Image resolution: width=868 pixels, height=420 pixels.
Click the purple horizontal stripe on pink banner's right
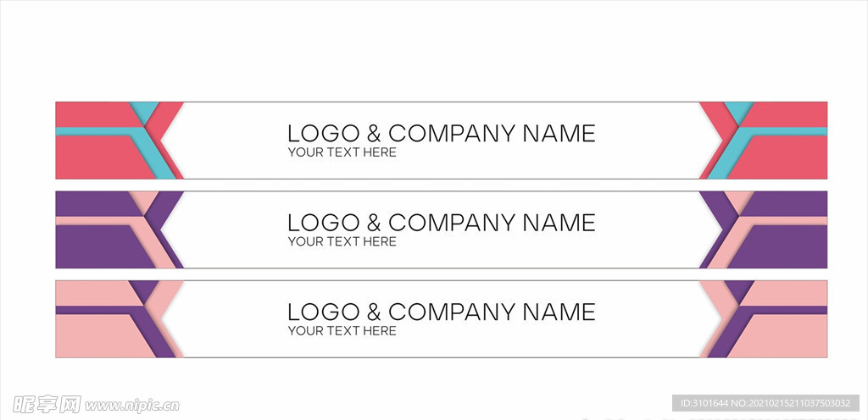click(x=786, y=310)
